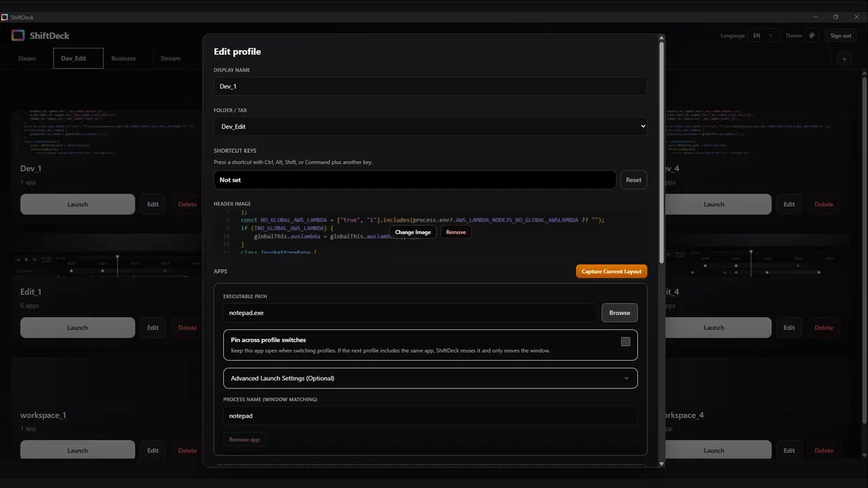Click the 'Dev_1' card title text

pyautogui.click(x=31, y=169)
